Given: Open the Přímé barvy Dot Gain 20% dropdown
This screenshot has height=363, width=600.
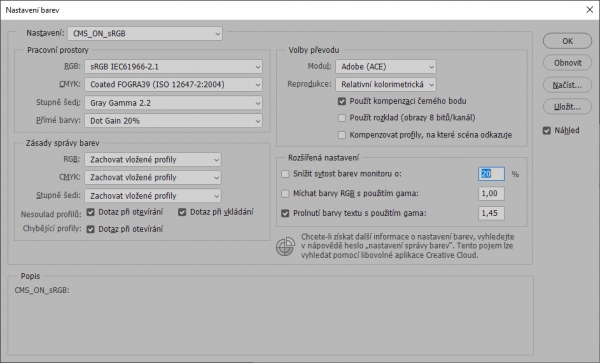Looking at the screenshot, I should click(x=173, y=120).
